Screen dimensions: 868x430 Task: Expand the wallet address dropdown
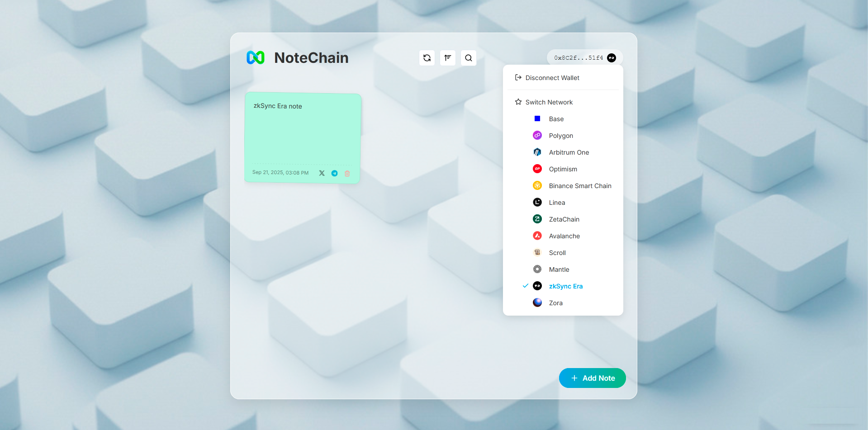point(584,57)
